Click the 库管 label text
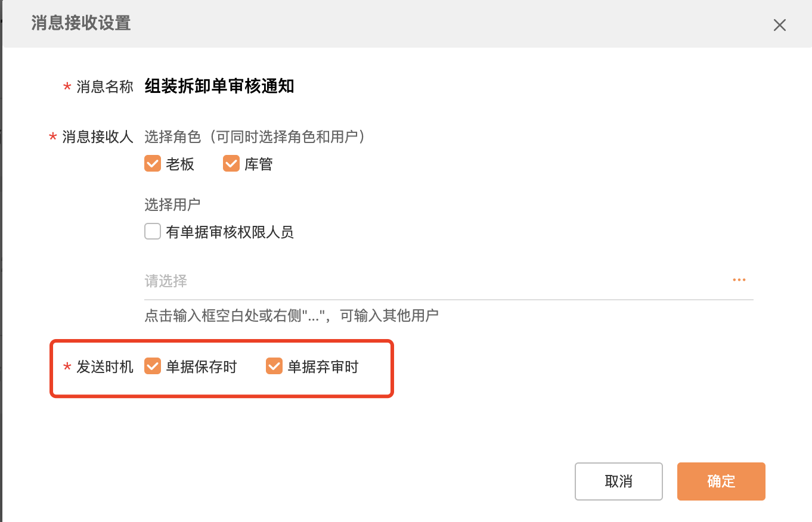Image resolution: width=812 pixels, height=522 pixels. (x=259, y=164)
